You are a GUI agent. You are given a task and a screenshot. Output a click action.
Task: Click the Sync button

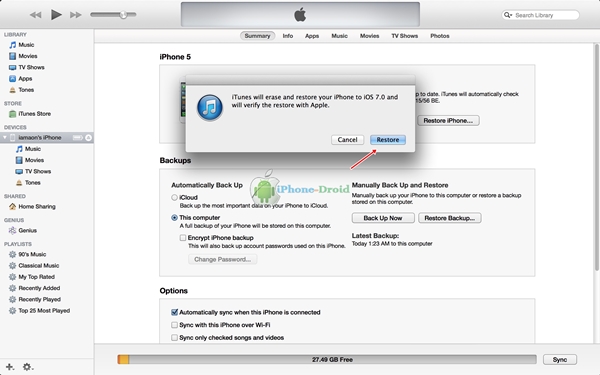click(560, 360)
